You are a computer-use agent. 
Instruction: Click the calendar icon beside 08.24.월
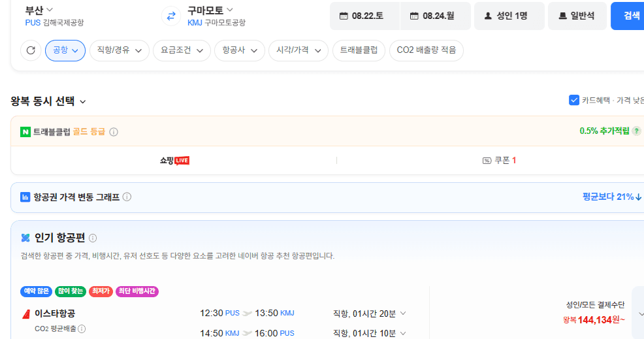(x=414, y=16)
